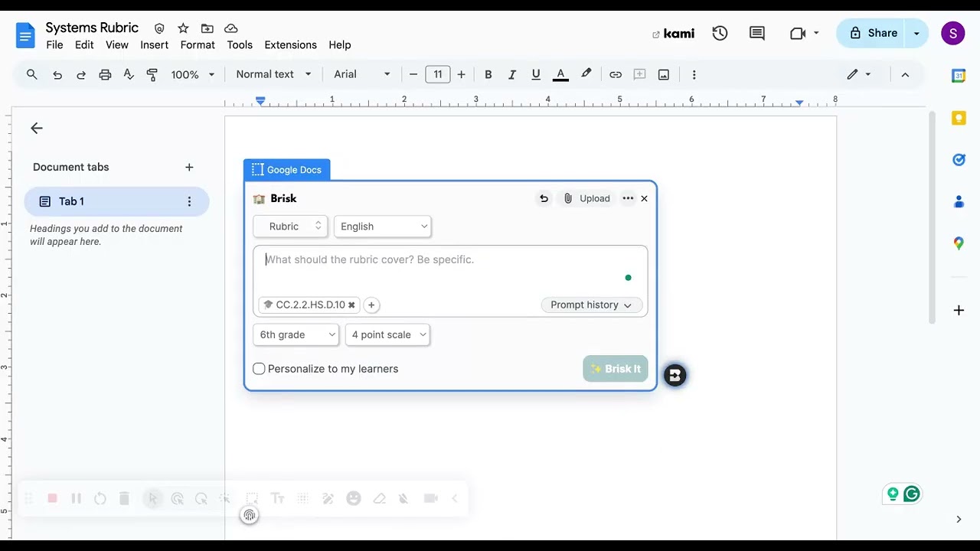Activate paint format tool
Screen dimensions: 980x551
pos(152,74)
